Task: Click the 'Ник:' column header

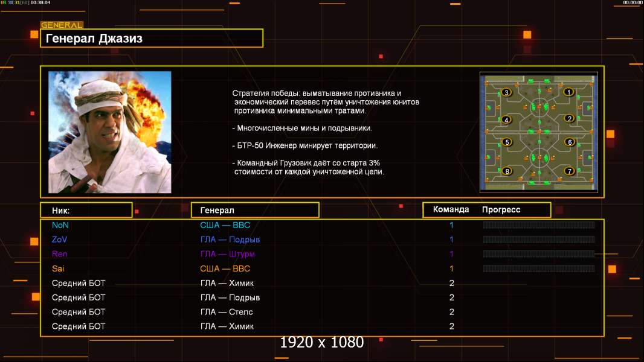Action: coord(86,211)
